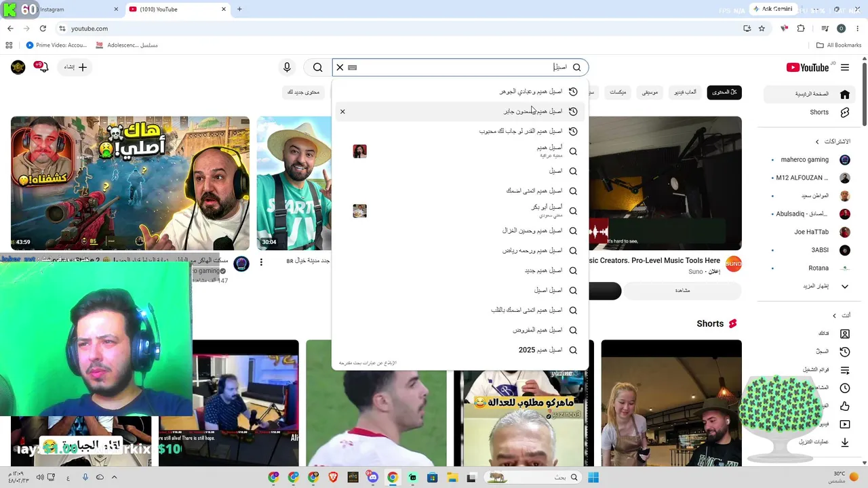
Task: Go back in the browser
Action: point(10,28)
